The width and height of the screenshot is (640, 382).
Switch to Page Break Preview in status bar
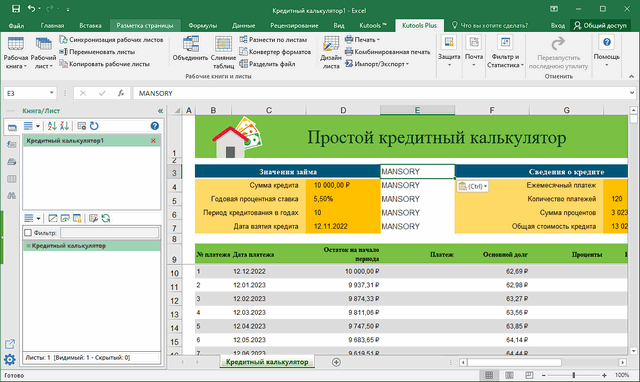pyautogui.click(x=529, y=375)
